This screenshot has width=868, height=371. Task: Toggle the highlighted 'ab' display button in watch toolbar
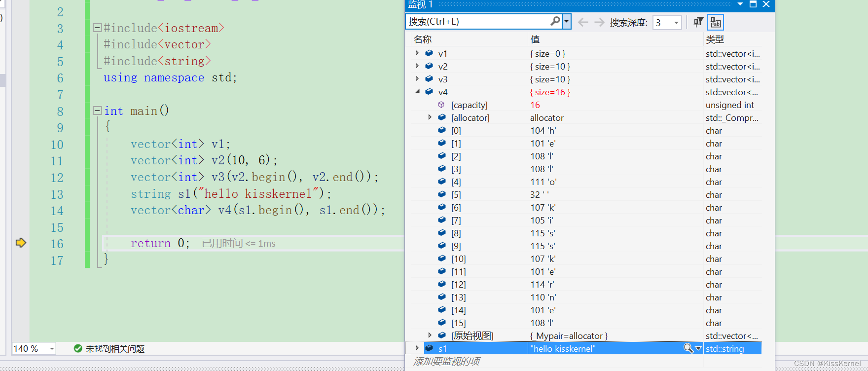click(716, 22)
